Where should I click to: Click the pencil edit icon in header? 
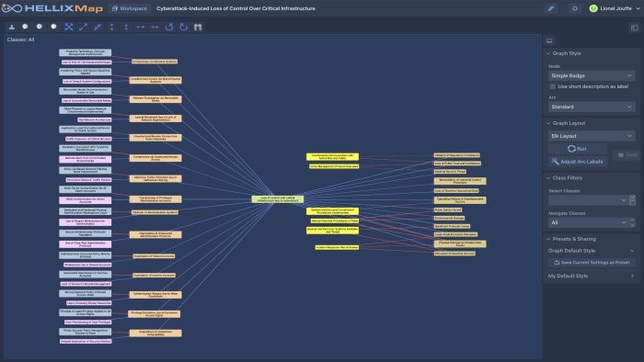551,8
